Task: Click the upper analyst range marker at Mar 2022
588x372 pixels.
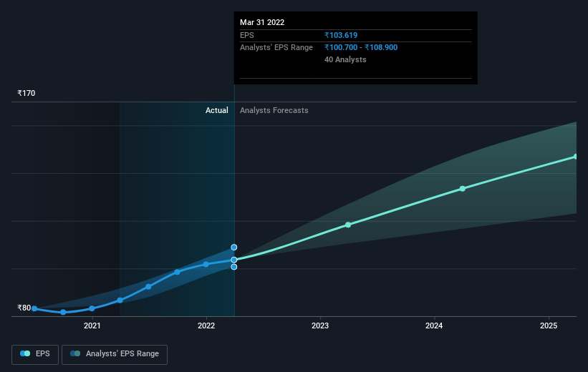Action: tap(234, 248)
